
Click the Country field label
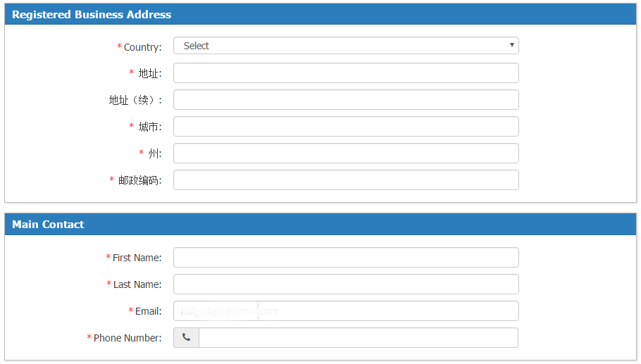pyautogui.click(x=142, y=47)
